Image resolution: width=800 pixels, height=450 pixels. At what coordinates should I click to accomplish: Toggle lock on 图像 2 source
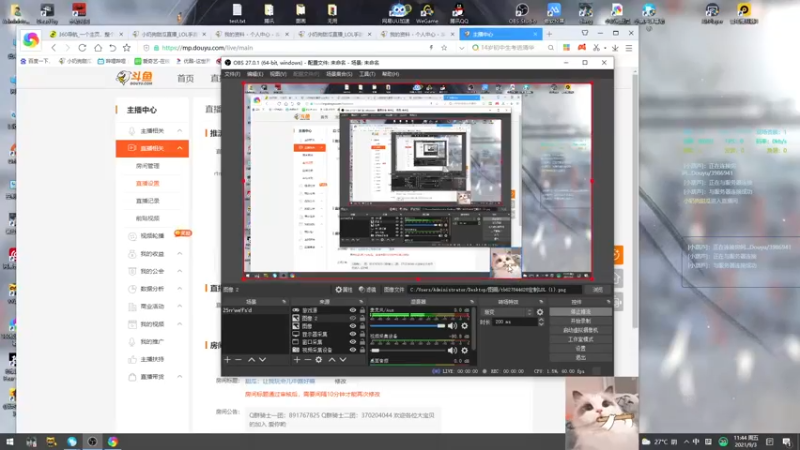click(362, 318)
